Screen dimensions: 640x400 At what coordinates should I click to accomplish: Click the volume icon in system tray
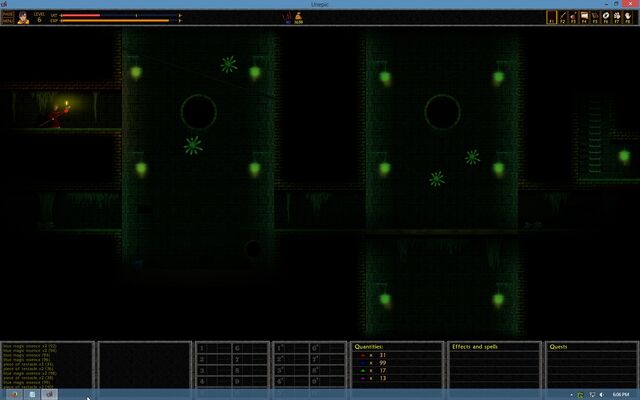[601, 395]
